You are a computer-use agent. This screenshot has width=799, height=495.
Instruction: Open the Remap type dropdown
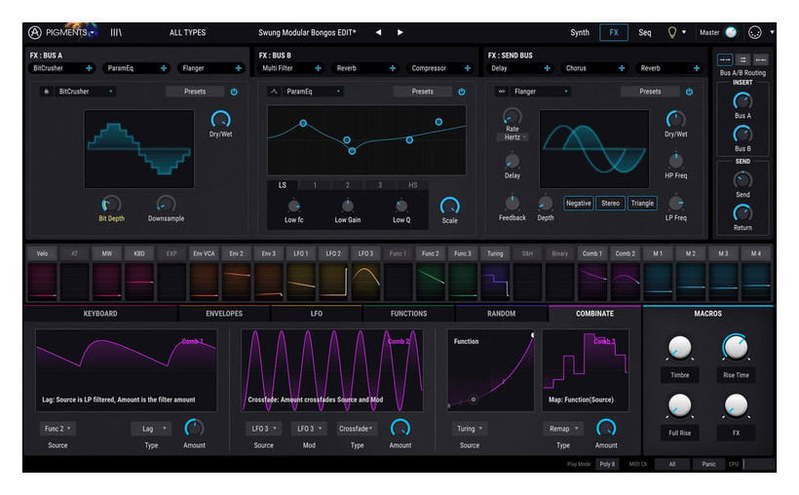(563, 429)
